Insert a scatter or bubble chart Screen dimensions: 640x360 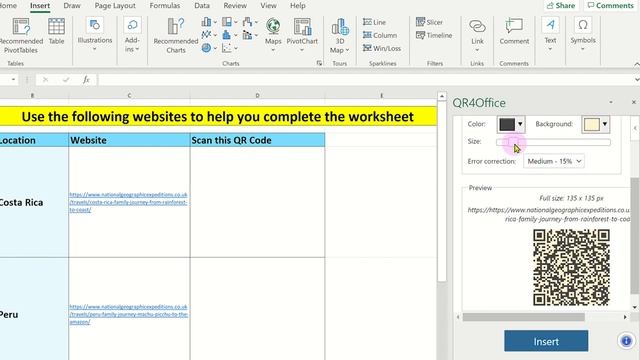(229, 48)
